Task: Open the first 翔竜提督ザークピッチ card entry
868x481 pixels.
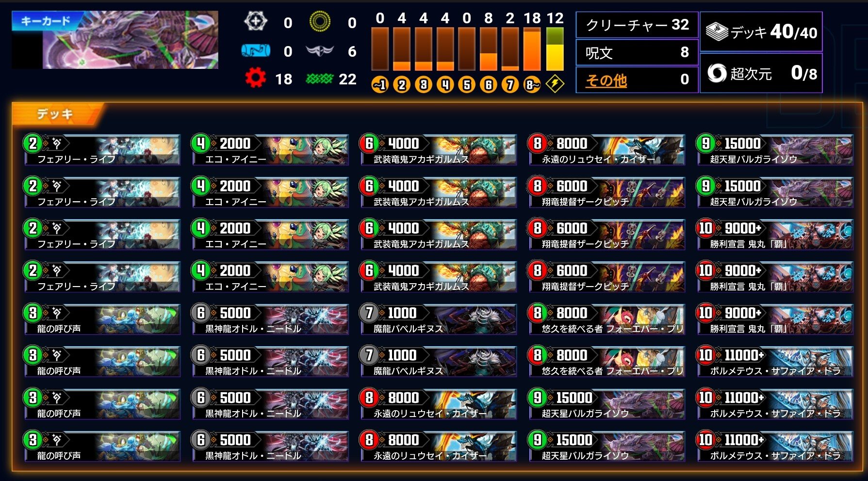Action: tap(606, 192)
